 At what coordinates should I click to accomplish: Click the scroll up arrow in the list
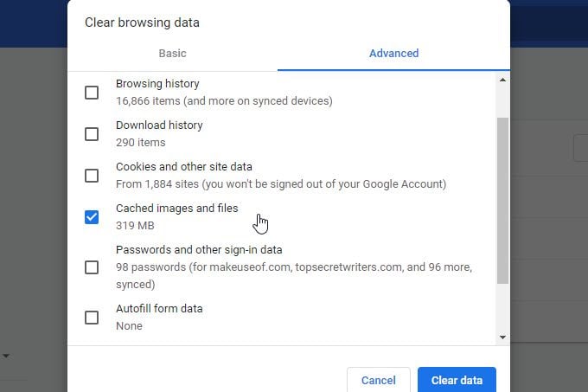(x=502, y=80)
